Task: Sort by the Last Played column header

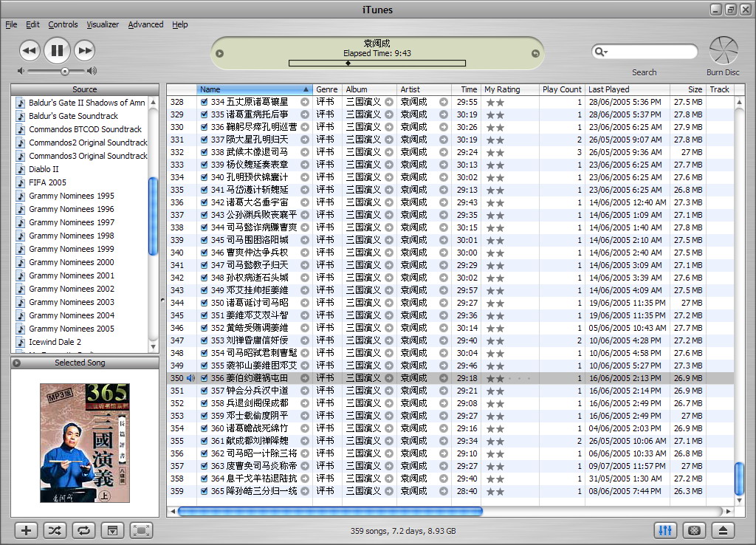Action: pos(628,89)
